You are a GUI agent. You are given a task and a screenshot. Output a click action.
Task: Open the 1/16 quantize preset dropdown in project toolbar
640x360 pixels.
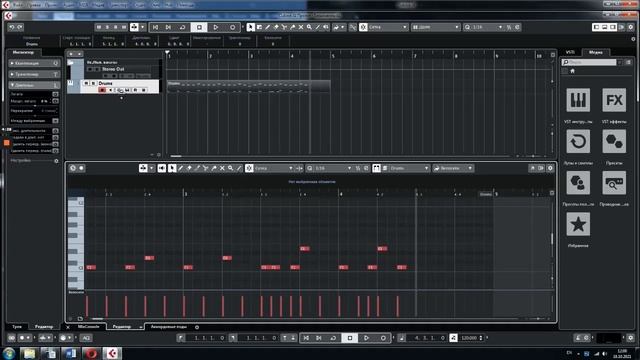tap(484, 27)
